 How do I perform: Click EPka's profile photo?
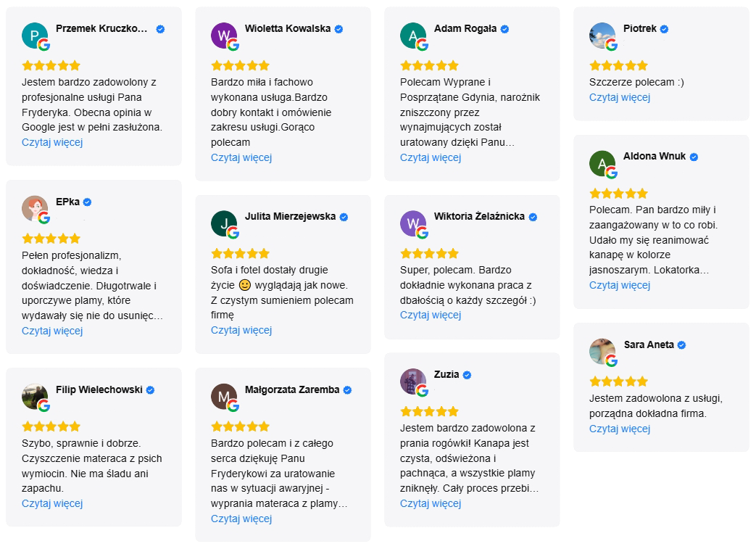35,209
